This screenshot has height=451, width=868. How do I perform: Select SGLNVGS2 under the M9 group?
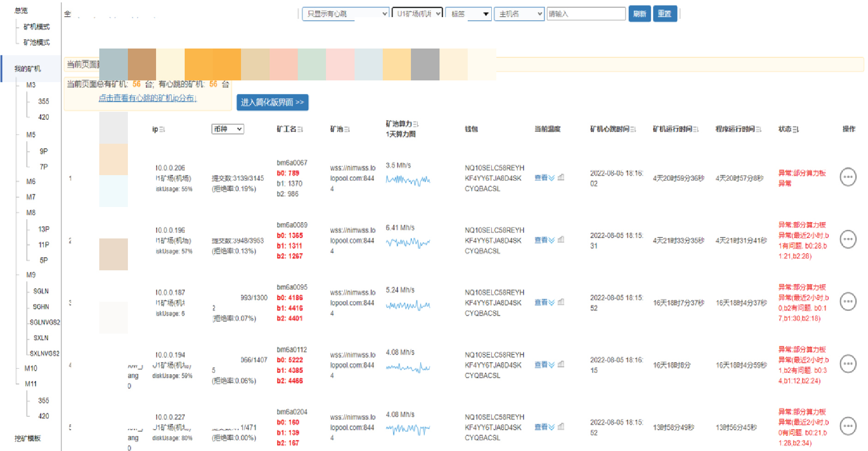click(x=45, y=322)
